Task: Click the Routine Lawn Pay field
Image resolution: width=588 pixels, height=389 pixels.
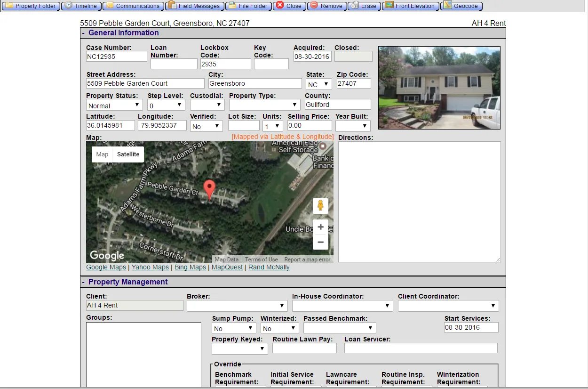Action: 304,348
